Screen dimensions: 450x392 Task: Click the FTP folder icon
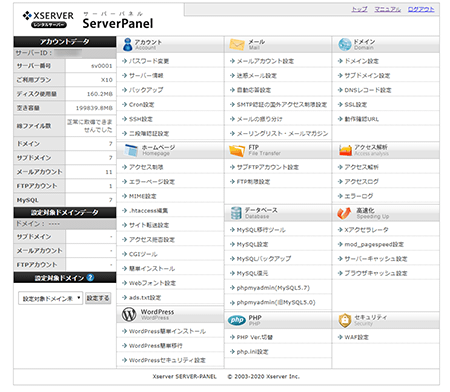click(x=237, y=150)
